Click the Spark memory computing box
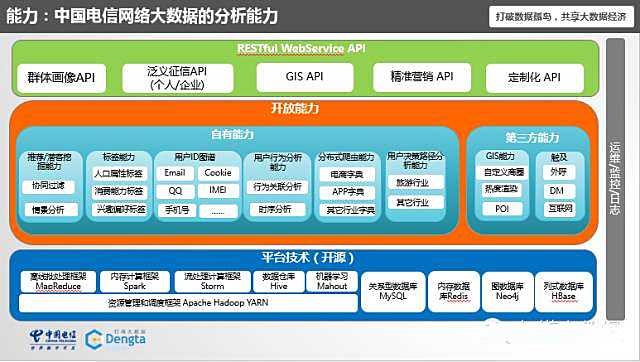The image size is (640, 362). pos(135,282)
